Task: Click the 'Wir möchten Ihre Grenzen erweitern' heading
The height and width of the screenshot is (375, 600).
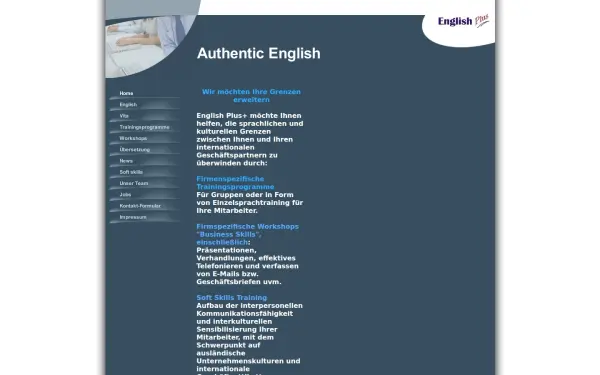Action: [251, 96]
